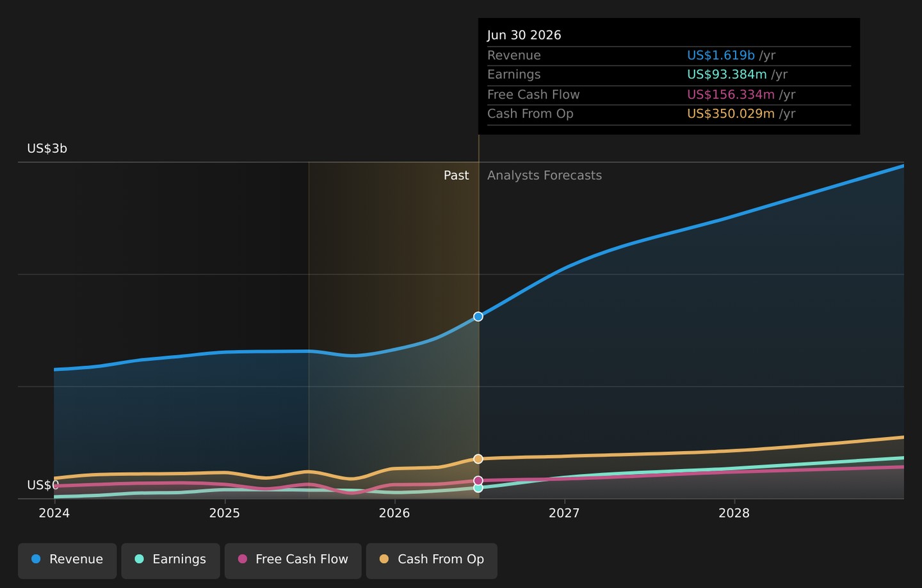Click the 2027 x-axis label

point(564,513)
